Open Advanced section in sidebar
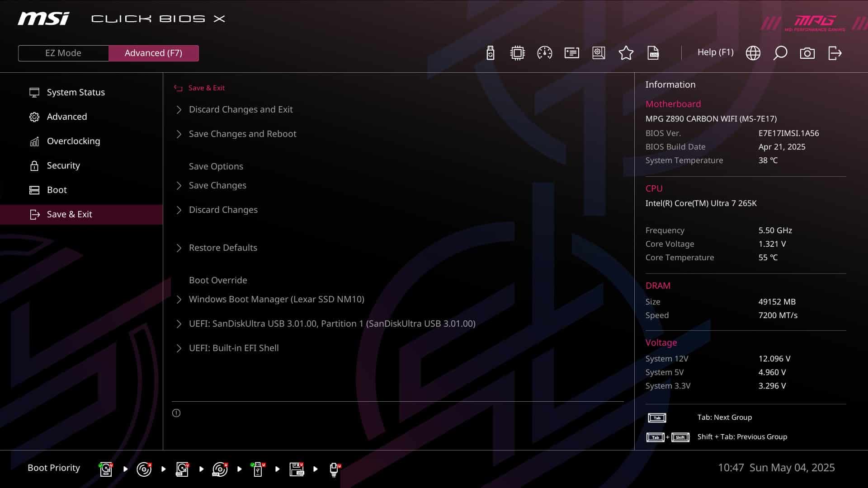Viewport: 868px width, 488px height. point(81,117)
